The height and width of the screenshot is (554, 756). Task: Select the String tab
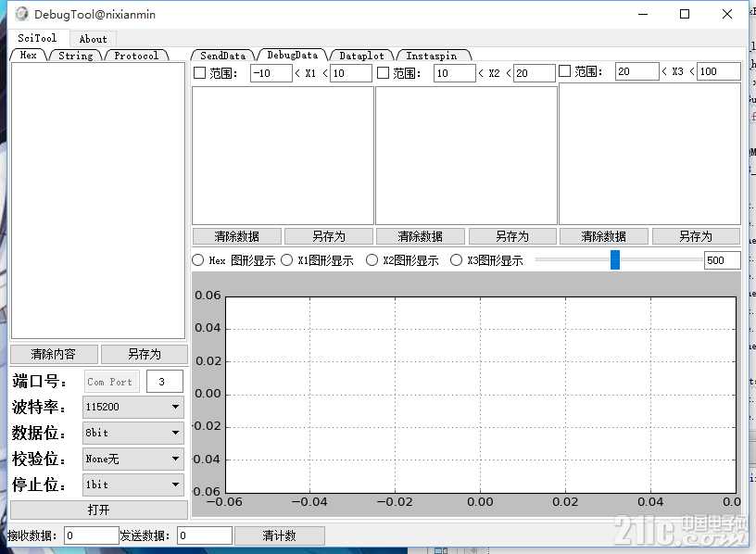76,56
